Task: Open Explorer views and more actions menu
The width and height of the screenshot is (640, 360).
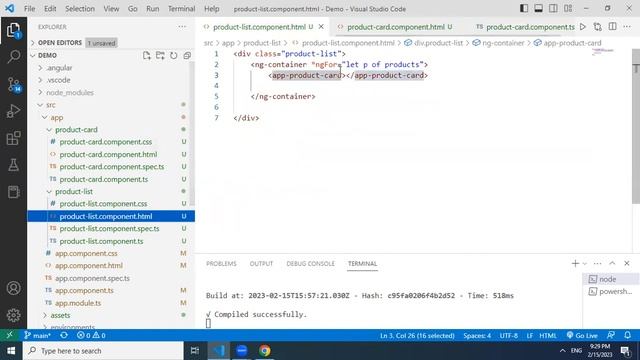Action: [182, 27]
